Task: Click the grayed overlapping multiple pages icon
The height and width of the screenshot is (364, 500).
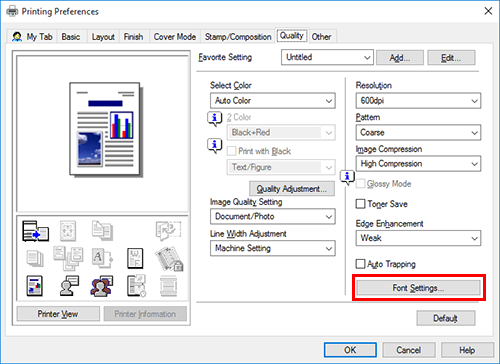Action: point(68,258)
